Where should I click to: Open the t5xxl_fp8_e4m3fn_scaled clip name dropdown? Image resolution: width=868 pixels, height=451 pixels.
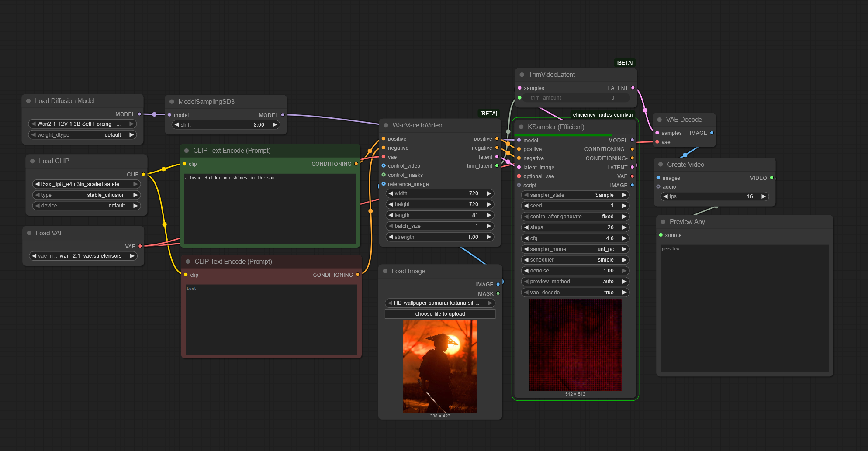[x=86, y=184]
